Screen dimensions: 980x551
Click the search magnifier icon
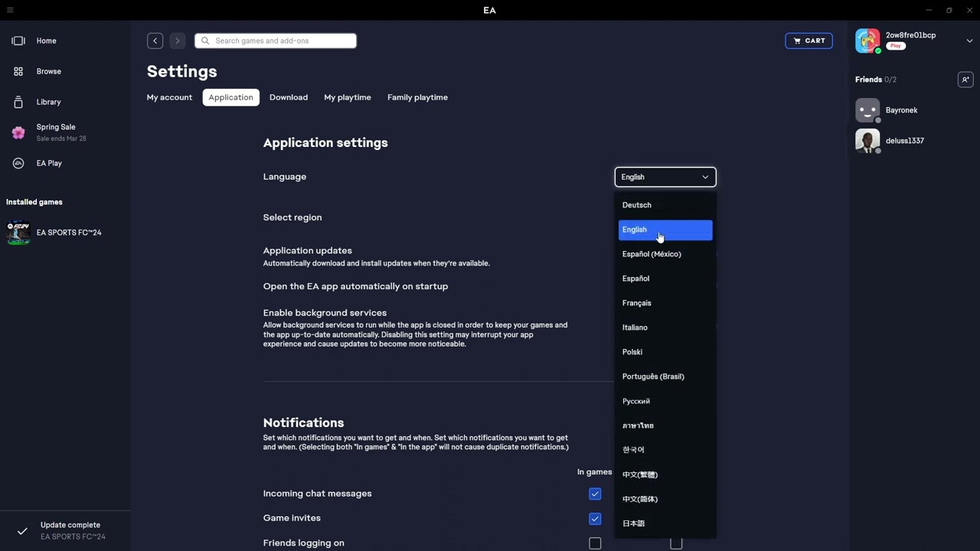coord(205,41)
